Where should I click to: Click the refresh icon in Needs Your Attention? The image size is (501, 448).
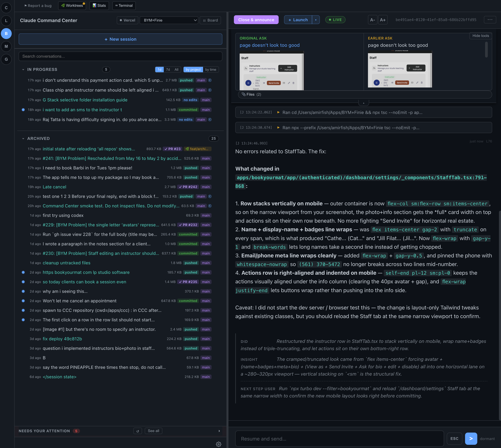tap(138, 431)
